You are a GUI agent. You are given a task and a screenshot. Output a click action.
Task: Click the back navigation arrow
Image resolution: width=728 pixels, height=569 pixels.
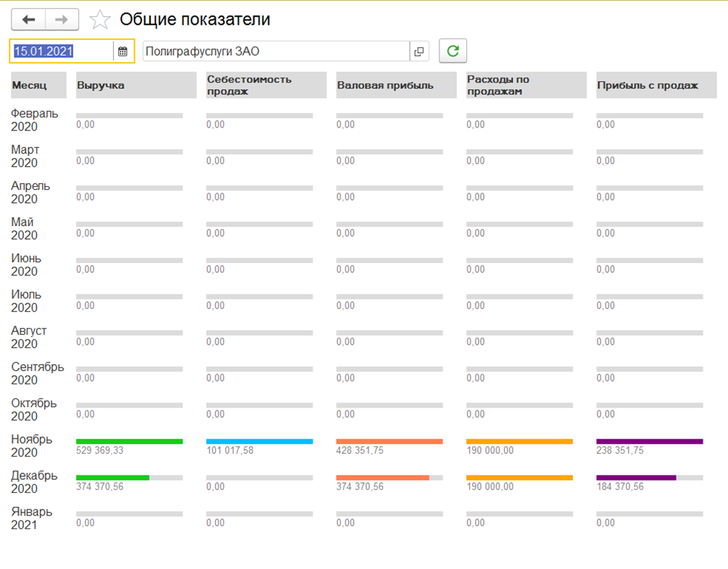[29, 20]
